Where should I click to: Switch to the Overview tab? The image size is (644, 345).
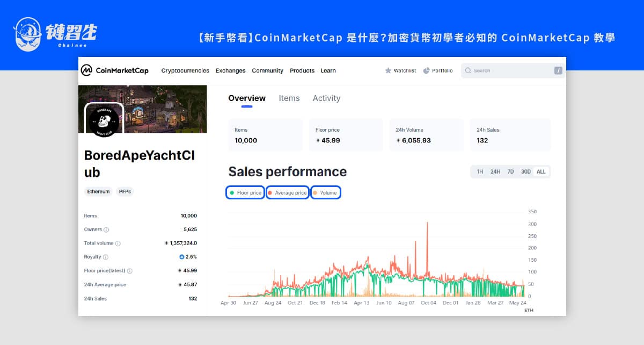pyautogui.click(x=247, y=98)
